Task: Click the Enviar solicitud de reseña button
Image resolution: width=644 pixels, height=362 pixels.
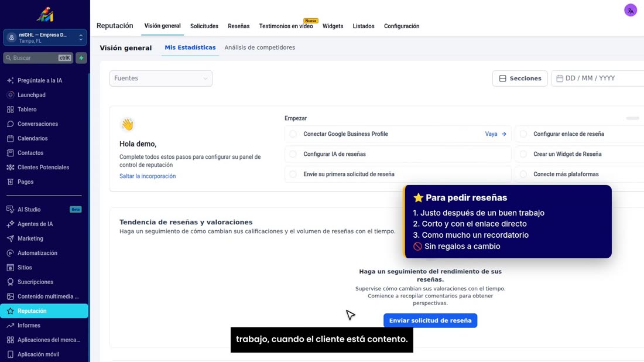Action: [430, 320]
